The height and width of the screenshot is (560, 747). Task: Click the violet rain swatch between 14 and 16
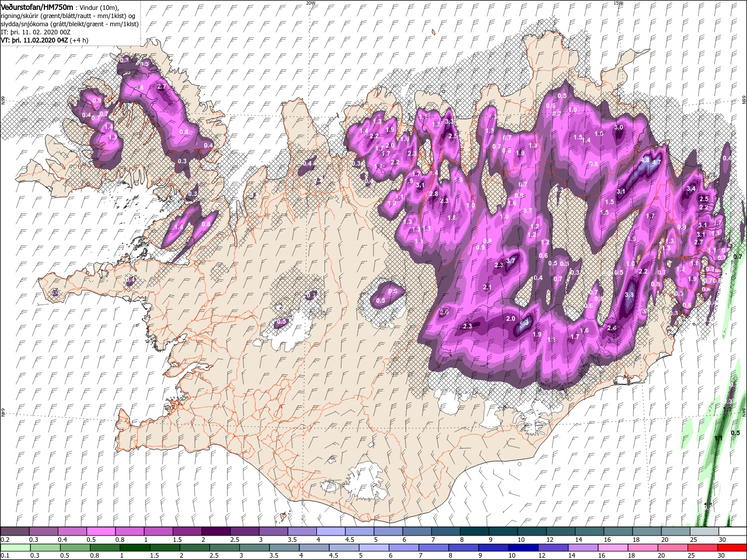[582, 548]
